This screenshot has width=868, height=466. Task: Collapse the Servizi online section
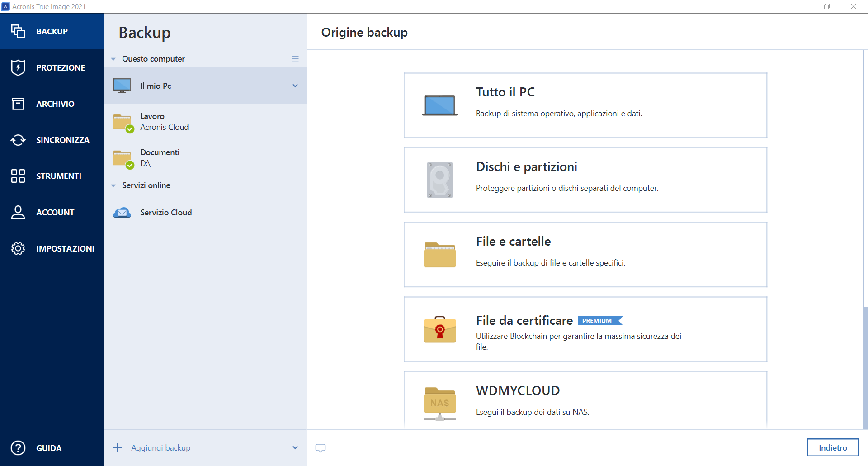(113, 185)
